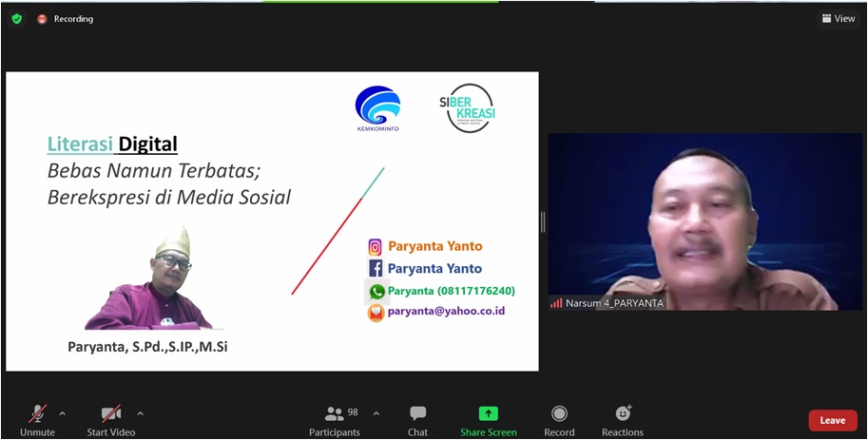
Task: Expand audio options arrow beside Unmute
Action: click(x=63, y=413)
